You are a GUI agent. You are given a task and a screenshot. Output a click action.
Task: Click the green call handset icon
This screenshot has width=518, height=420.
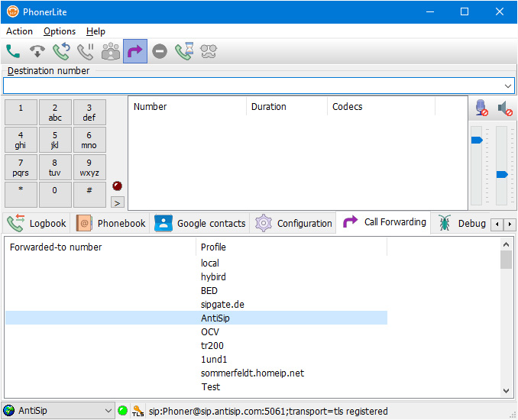coord(13,51)
